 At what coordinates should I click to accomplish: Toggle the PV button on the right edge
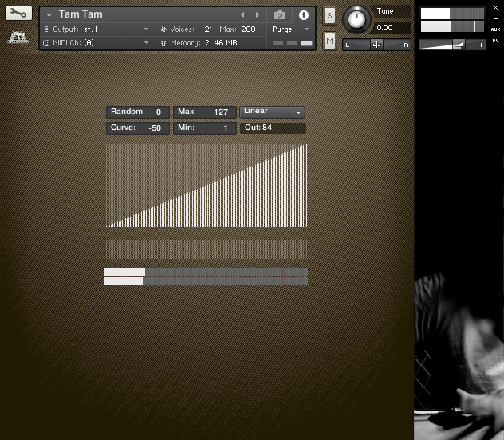click(495, 37)
